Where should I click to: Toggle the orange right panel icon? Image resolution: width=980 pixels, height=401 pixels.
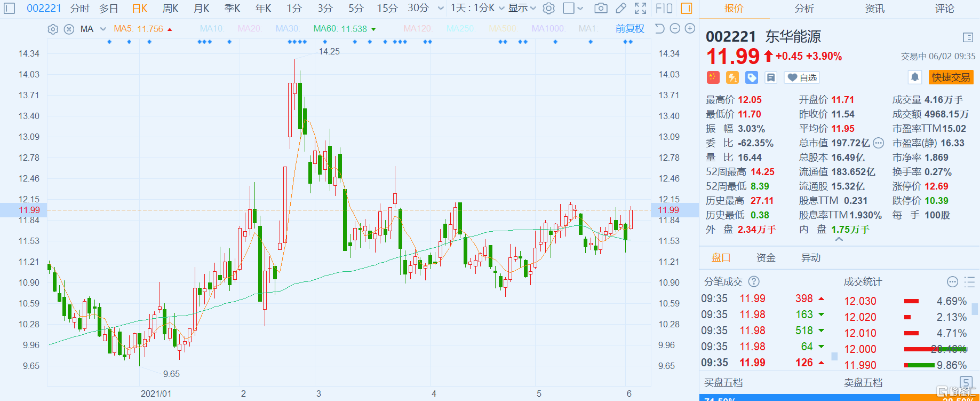pyautogui.click(x=687, y=8)
